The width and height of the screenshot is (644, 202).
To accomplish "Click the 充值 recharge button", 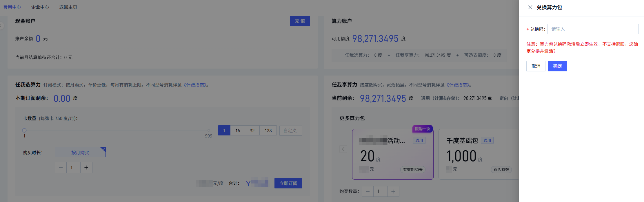I will coord(300,21).
